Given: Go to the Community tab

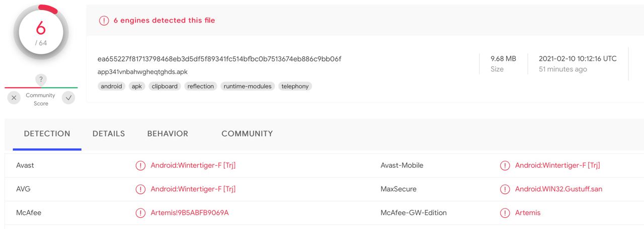Looking at the screenshot, I should point(247,134).
